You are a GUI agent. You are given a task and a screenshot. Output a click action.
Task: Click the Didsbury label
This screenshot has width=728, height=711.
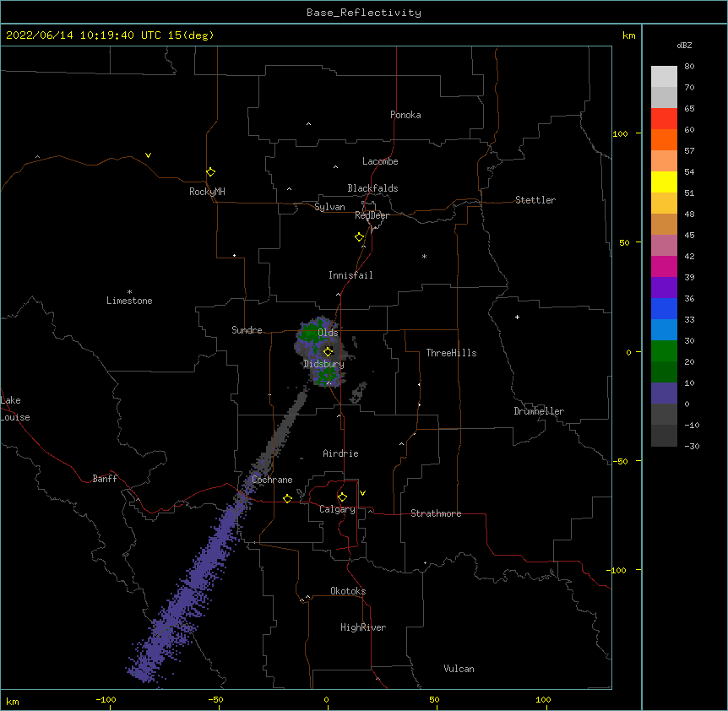click(323, 364)
